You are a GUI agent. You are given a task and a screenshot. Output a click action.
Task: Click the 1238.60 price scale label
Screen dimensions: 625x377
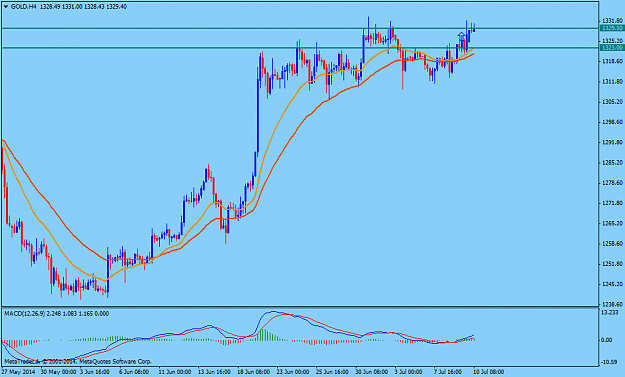[x=613, y=304]
